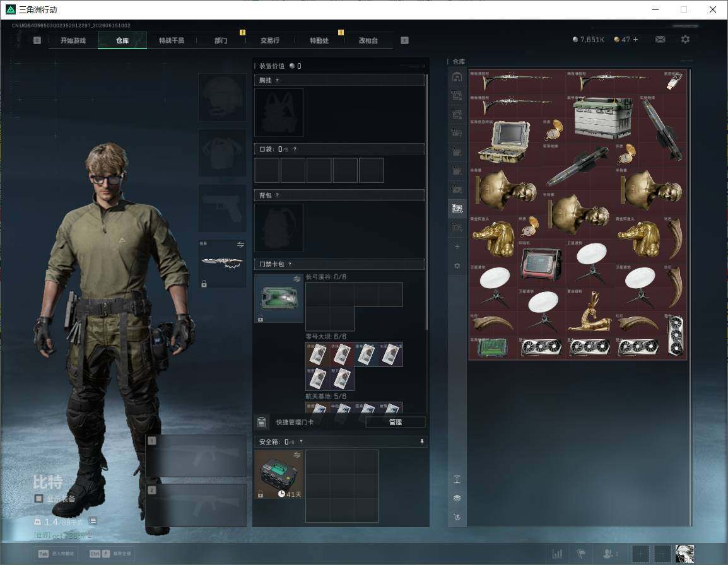Click the first keycard under 零号大坝
This screenshot has height=565, width=728.
(x=317, y=354)
